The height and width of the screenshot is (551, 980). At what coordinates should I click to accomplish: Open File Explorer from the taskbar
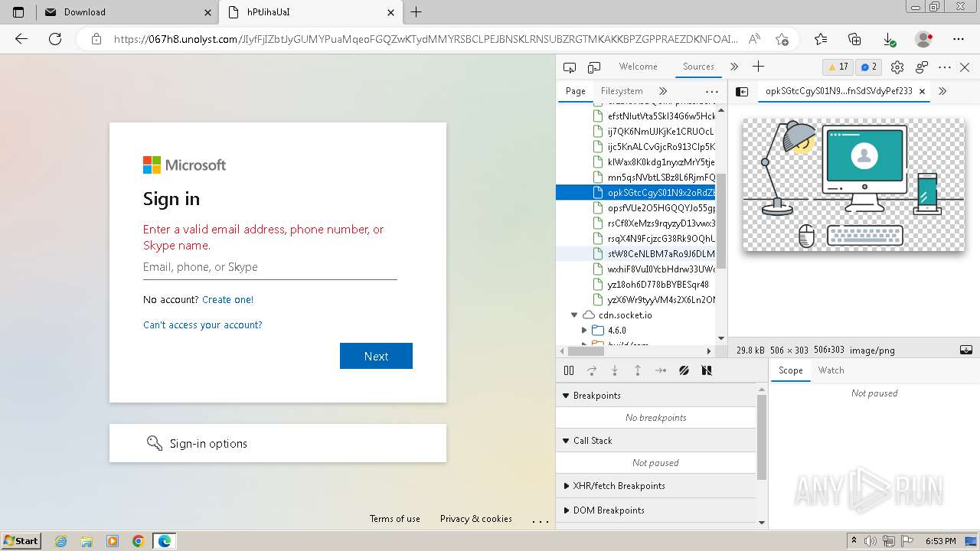[87, 541]
